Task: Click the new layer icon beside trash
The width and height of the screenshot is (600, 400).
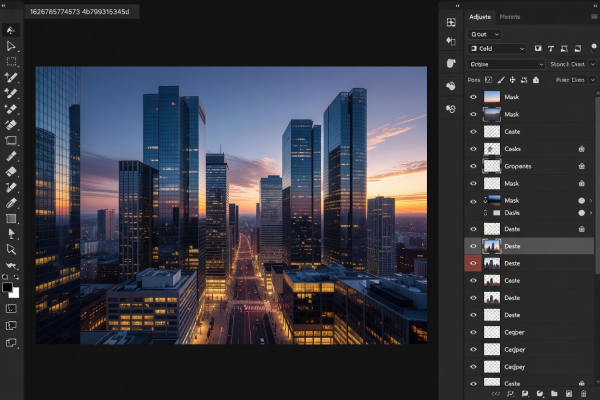Action: [x=569, y=393]
